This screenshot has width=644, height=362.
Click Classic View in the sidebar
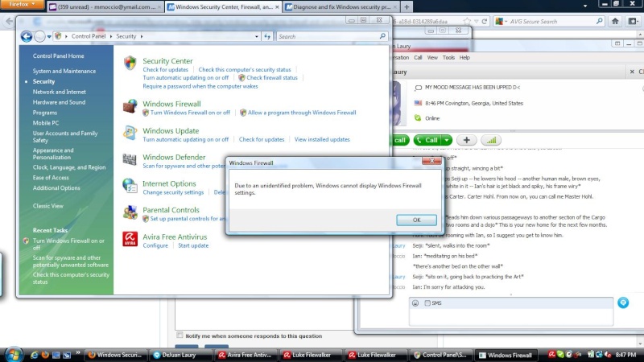click(48, 206)
